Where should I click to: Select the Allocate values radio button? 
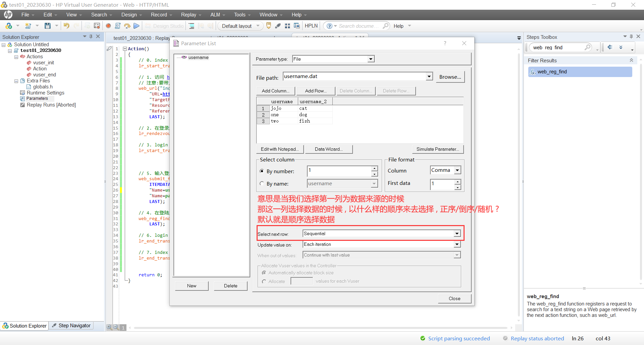click(x=264, y=281)
